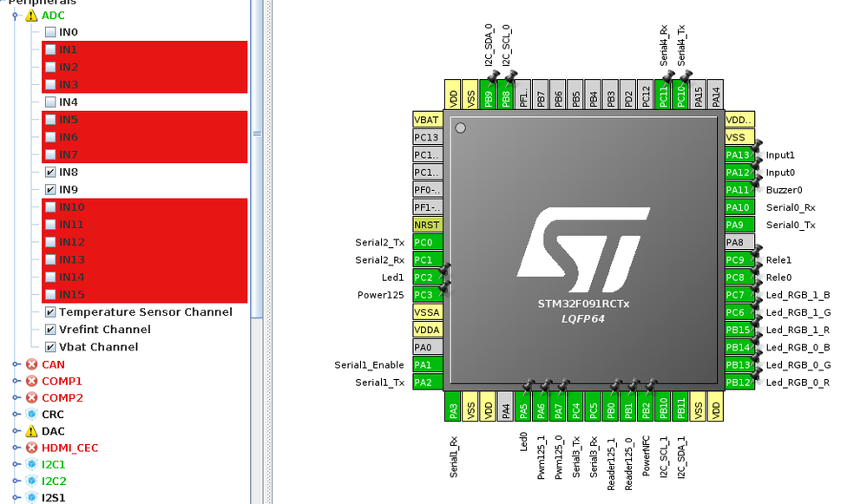867x504 pixels.
Task: Click the I2S1 peripheral cube icon
Action: point(31,497)
